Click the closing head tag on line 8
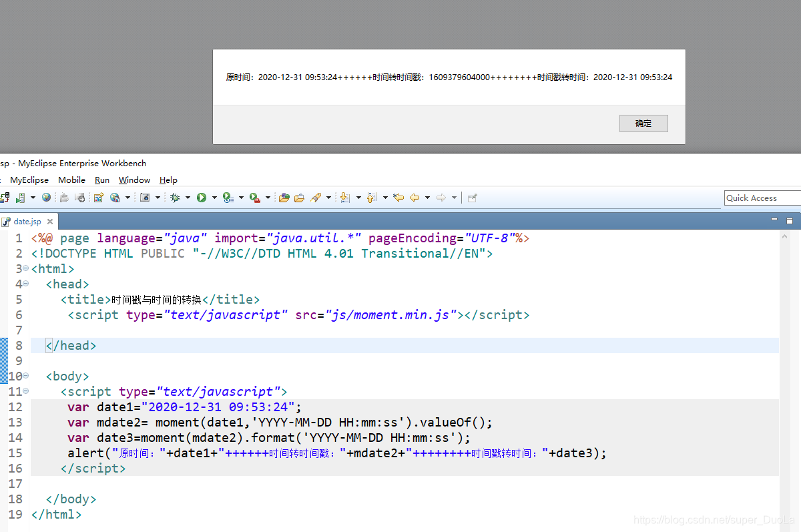This screenshot has height=532, width=801. [71, 346]
